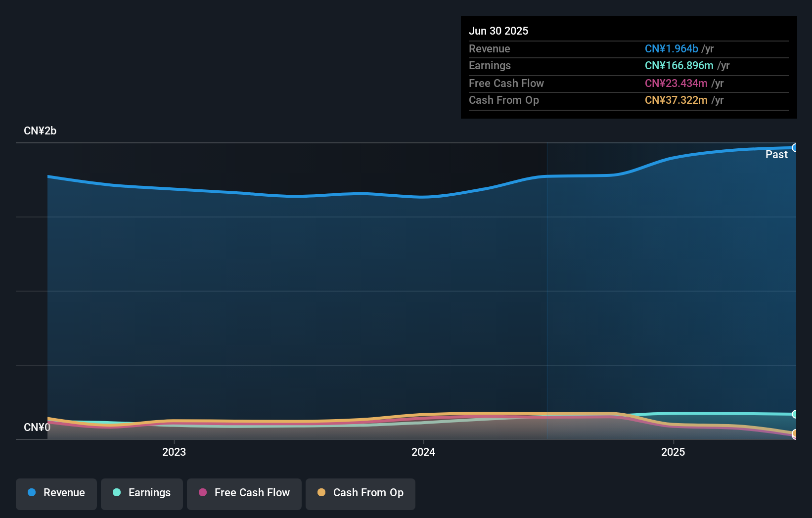Click the Free Cash Flow label in tooltip
The image size is (812, 518).
(506, 84)
